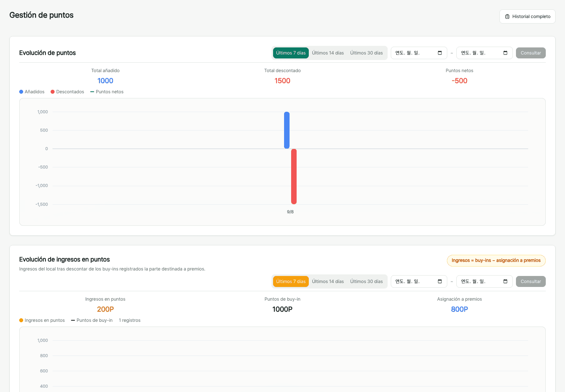The image size is (565, 392).
Task: Click the Evolución de ingresos en puntos title
Action: [64, 260]
